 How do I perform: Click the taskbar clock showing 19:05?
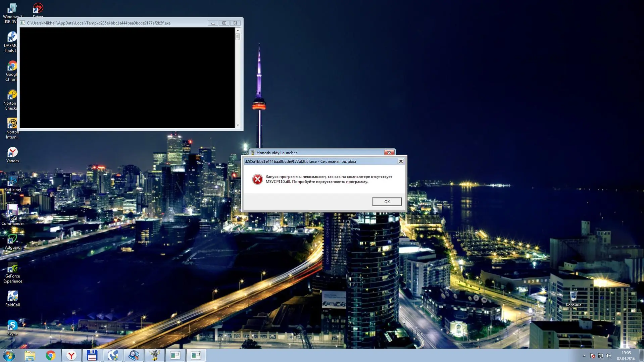point(626,356)
